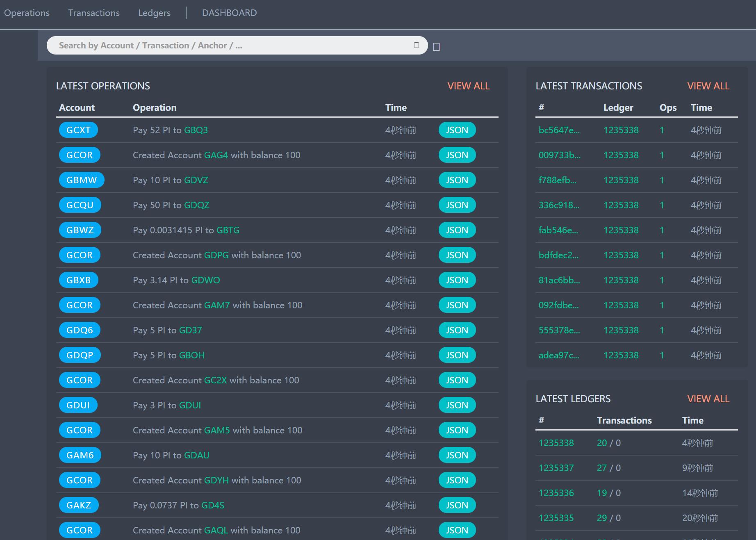Open account GAM6 badge
756x540 pixels.
click(80, 455)
